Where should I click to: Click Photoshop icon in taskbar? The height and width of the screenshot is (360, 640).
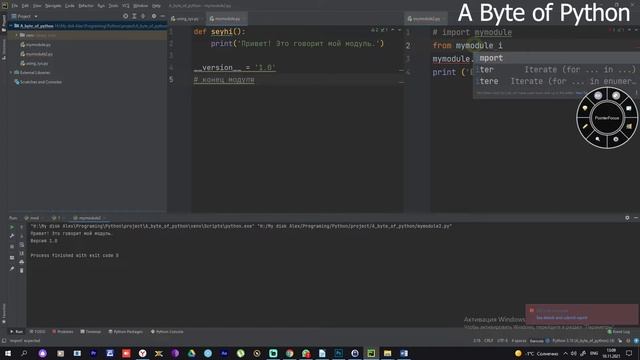click(x=338, y=353)
